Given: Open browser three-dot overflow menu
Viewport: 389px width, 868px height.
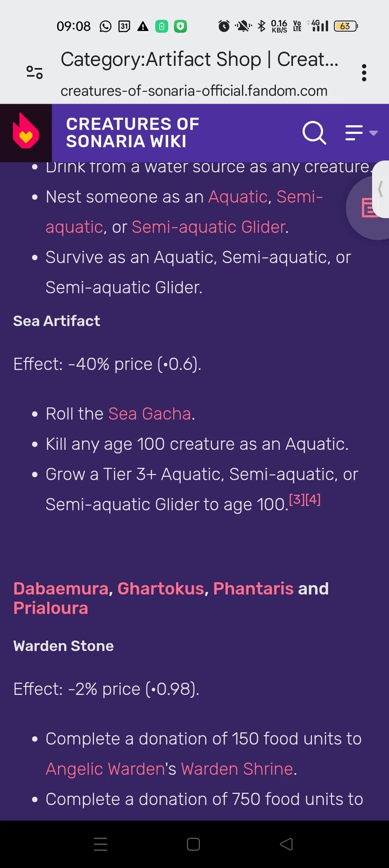Looking at the screenshot, I should (x=364, y=73).
